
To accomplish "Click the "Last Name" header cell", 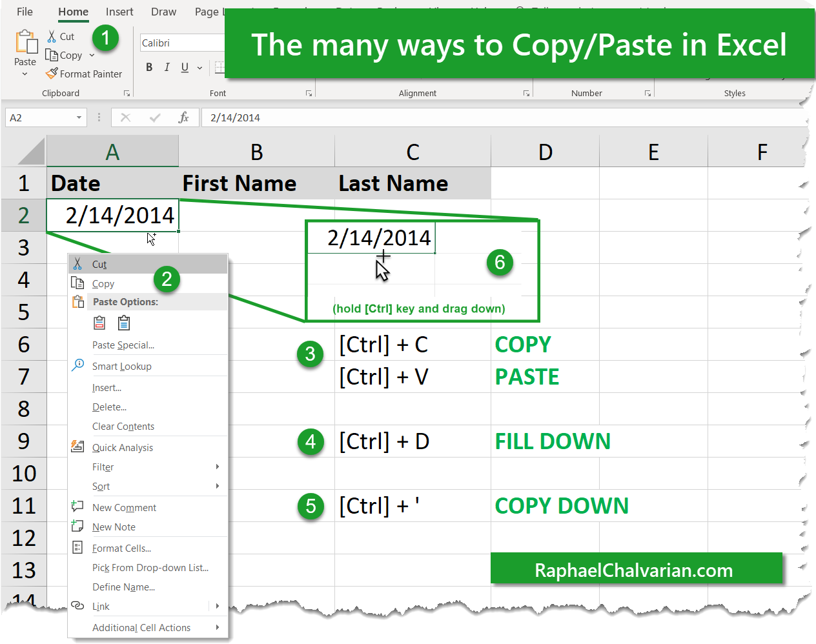I will point(413,183).
